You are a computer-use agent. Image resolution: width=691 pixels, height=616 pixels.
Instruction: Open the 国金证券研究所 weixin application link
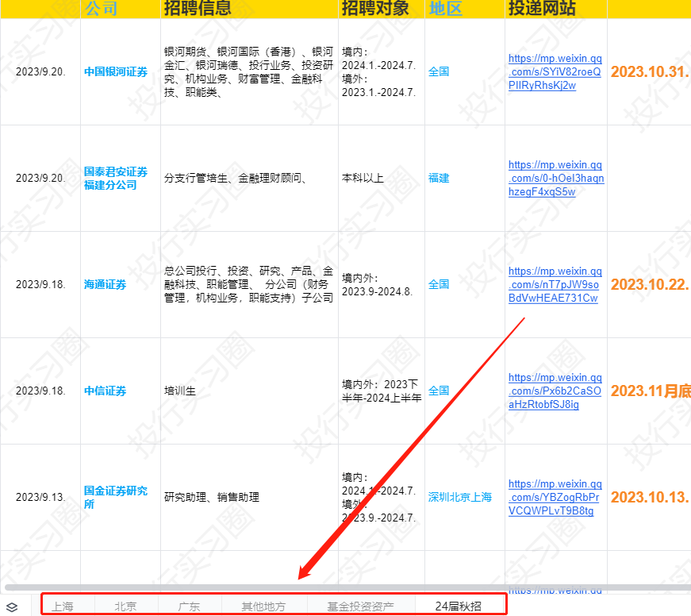[x=555, y=497]
